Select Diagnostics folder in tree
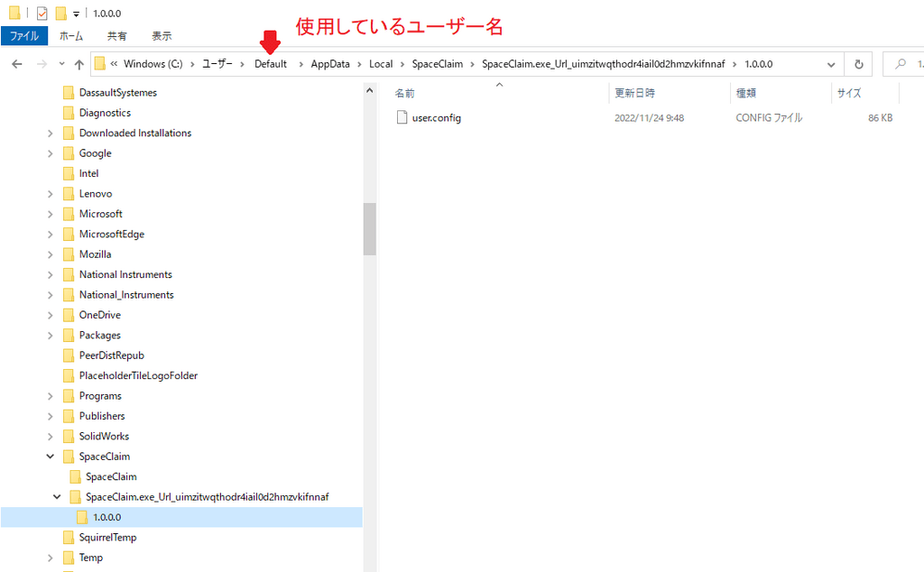Screen dimensions: 924x572 tap(105, 113)
